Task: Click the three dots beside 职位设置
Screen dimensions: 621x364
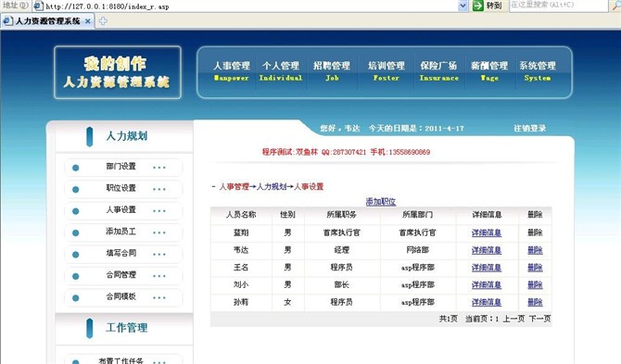Action: [159, 190]
